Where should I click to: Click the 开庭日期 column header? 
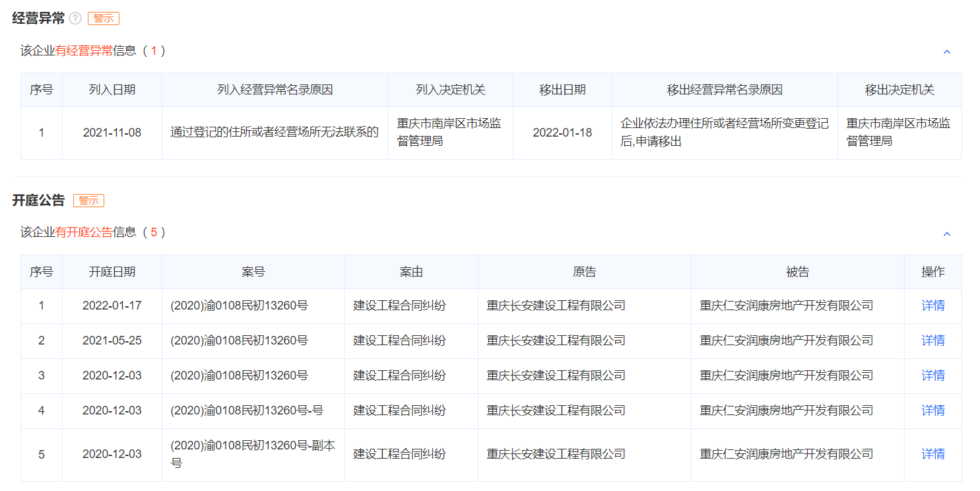(x=112, y=272)
